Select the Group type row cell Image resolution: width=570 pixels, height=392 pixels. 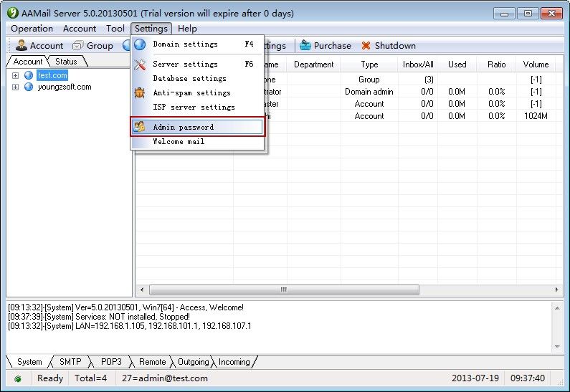tap(369, 80)
